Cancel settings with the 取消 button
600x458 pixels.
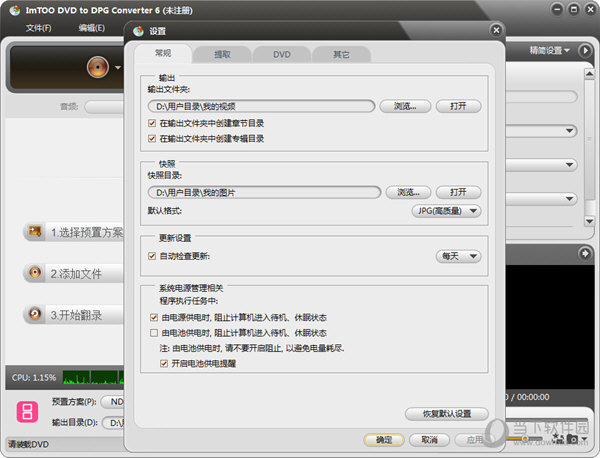(429, 440)
